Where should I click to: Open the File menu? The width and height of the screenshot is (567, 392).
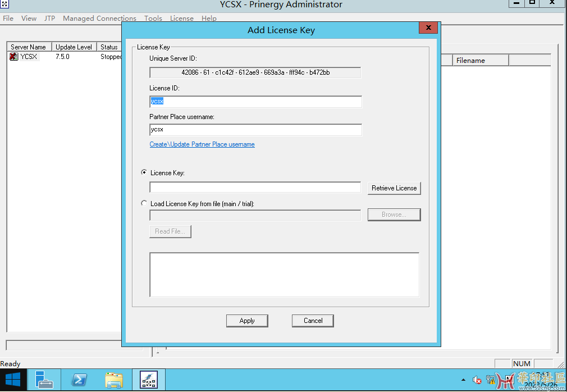point(8,18)
